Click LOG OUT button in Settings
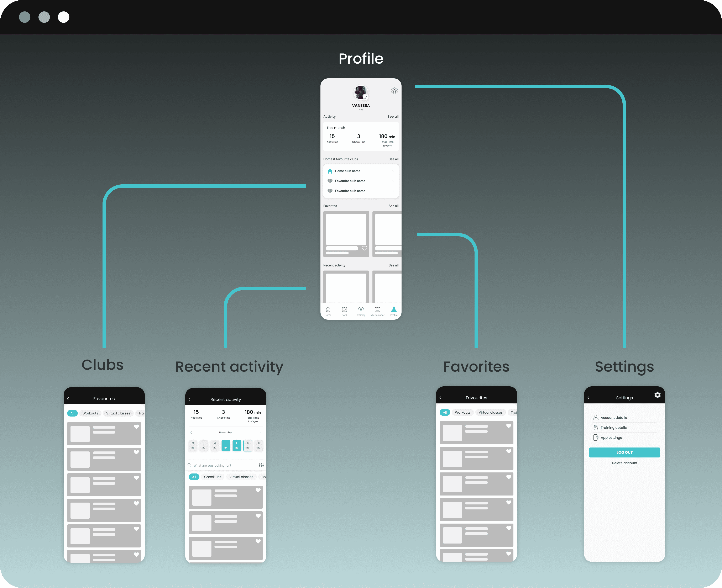The height and width of the screenshot is (588, 722). tap(624, 452)
